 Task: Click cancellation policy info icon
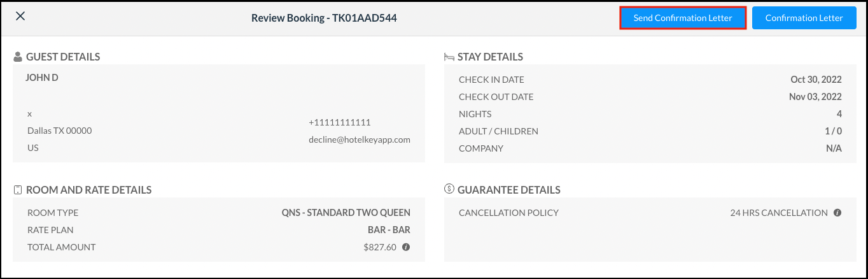(x=837, y=213)
